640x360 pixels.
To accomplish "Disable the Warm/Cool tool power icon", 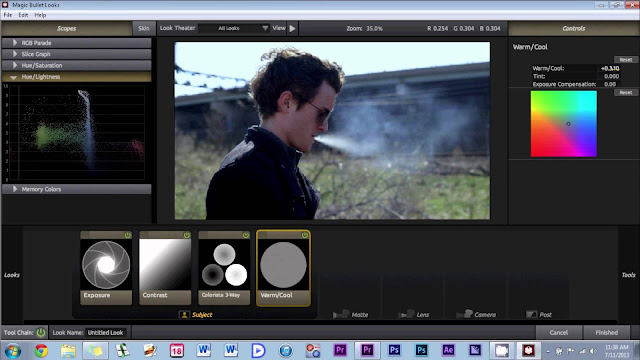I will pos(305,235).
